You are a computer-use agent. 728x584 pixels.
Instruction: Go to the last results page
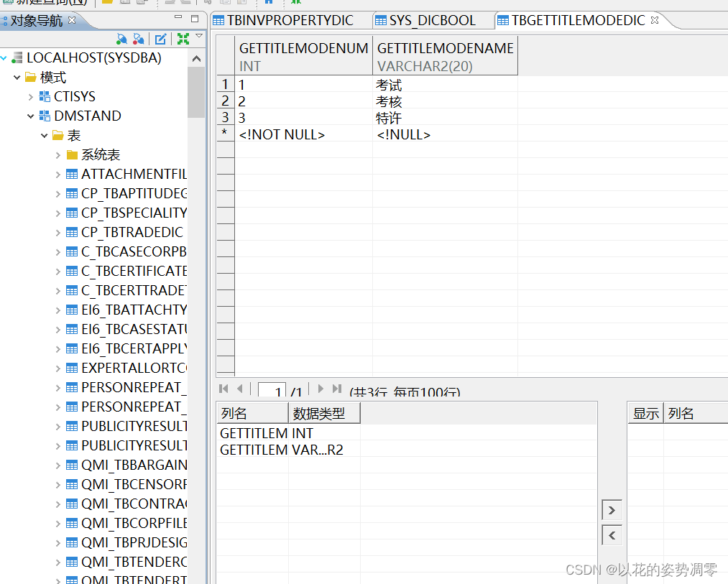[337, 389]
